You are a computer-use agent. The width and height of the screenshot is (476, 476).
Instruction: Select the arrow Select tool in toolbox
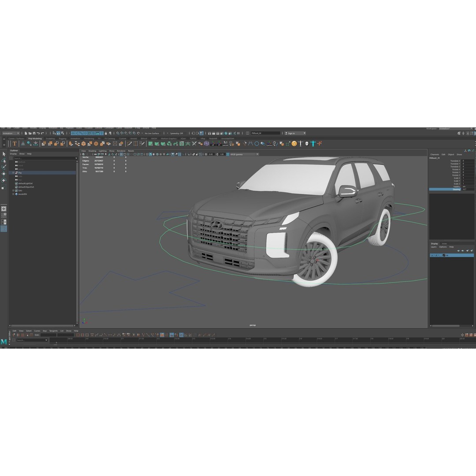4,154
